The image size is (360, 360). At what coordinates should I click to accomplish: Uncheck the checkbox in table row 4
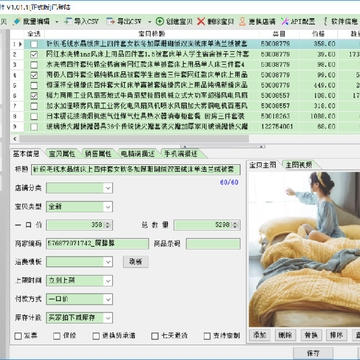point(34,75)
